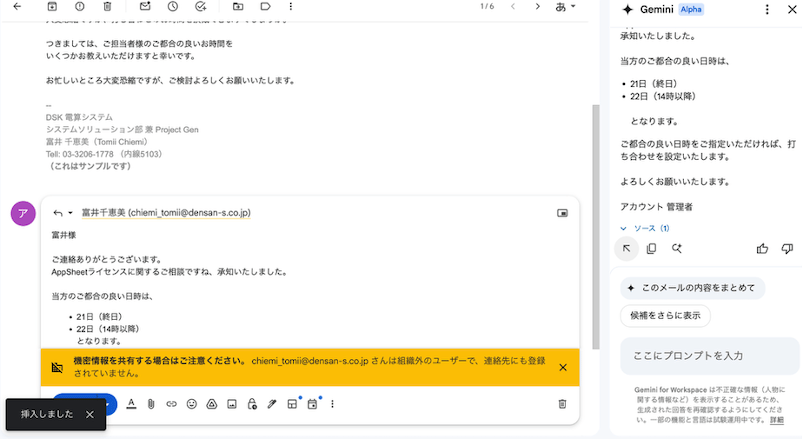804x439 pixels.
Task: Click the insert photo icon
Action: click(x=231, y=404)
